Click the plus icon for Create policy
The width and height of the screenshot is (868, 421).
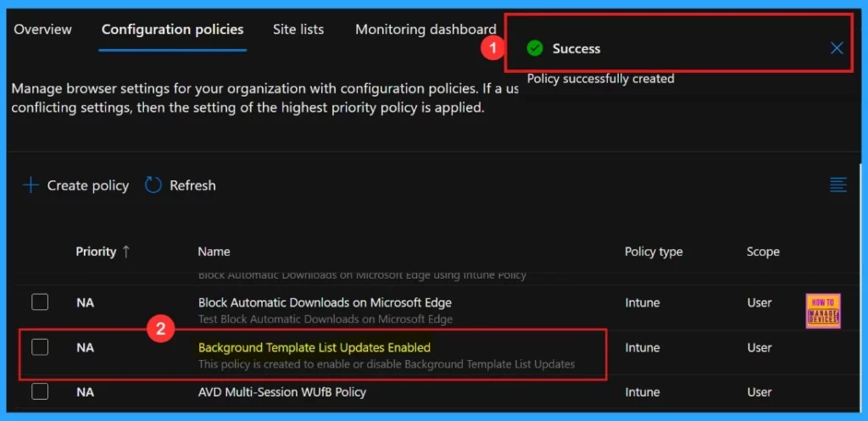point(31,186)
